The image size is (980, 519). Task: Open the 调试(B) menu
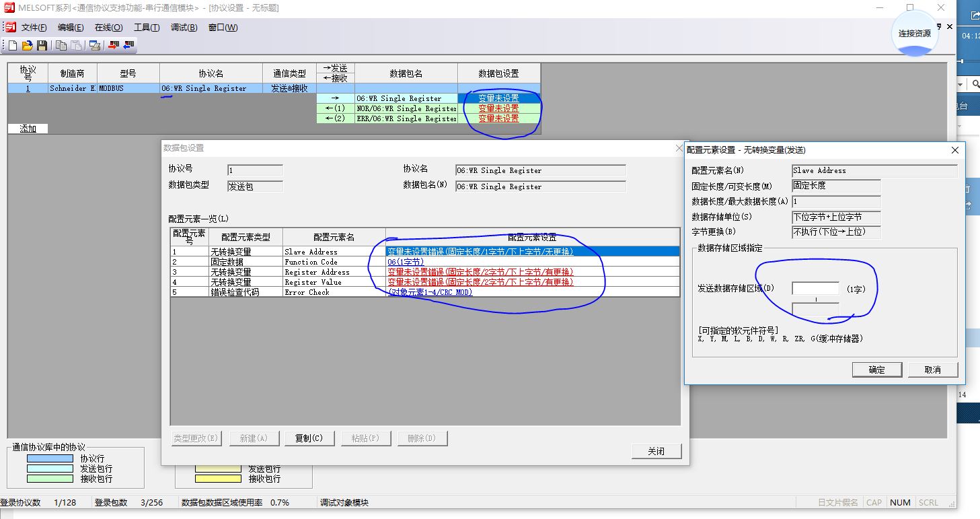point(184,28)
